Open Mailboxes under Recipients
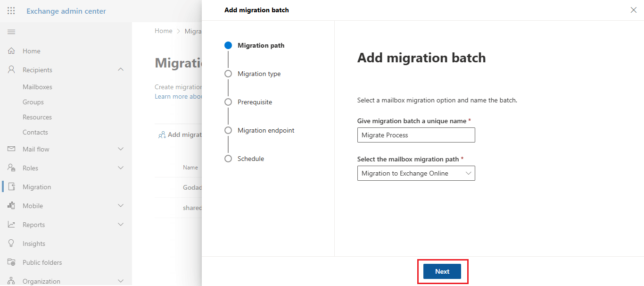Screen dimensions: 644x286 coord(37,87)
